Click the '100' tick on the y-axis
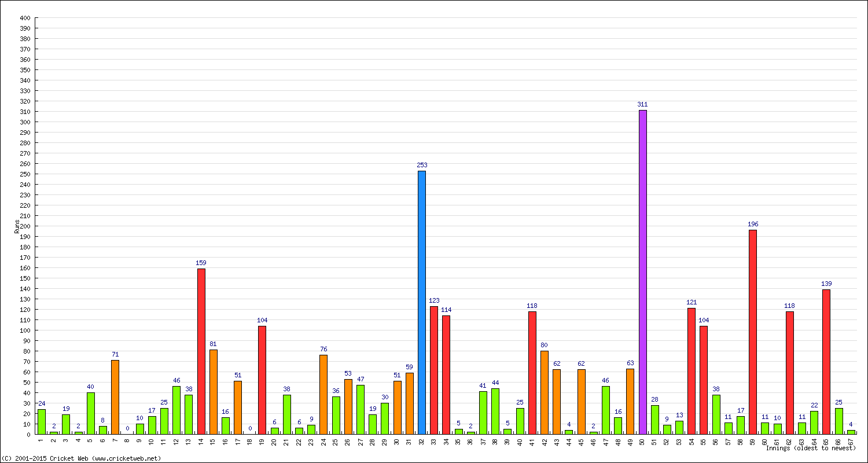Image resolution: width=868 pixels, height=463 pixels. tap(24, 330)
